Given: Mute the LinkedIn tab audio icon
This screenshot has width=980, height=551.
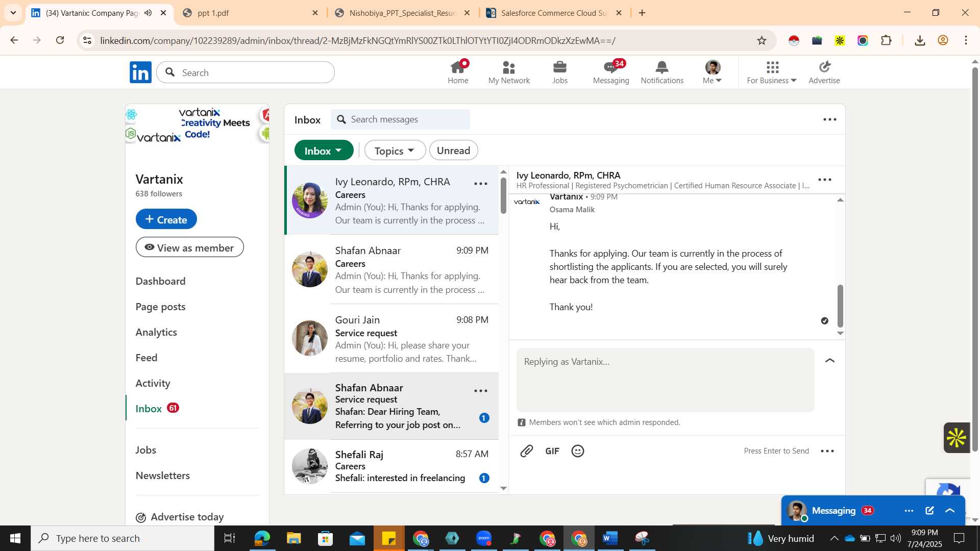Looking at the screenshot, I should (x=148, y=13).
